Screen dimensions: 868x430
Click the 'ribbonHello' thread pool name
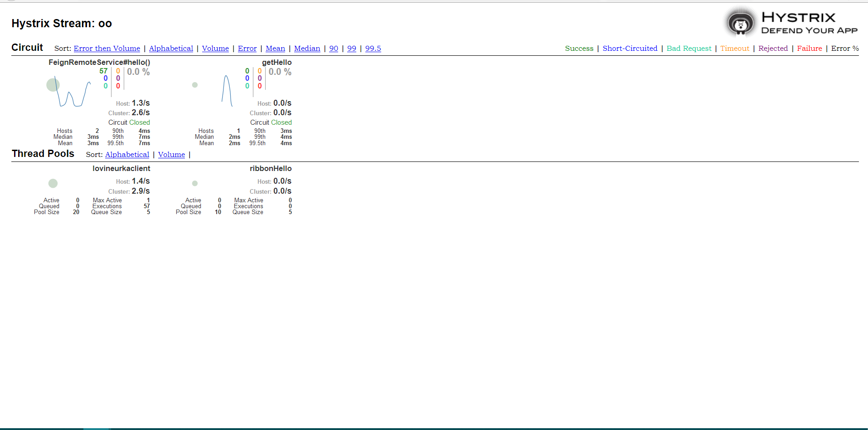(271, 168)
